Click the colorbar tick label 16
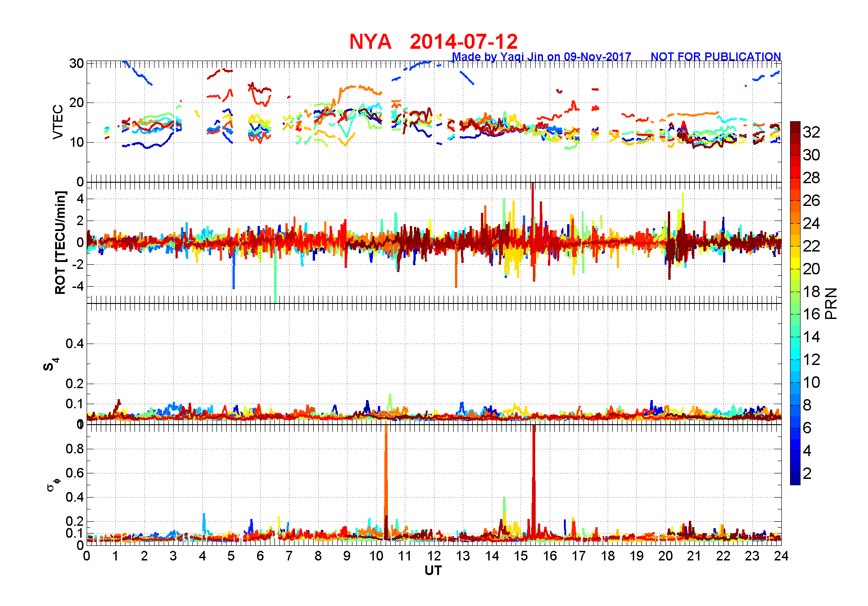Viewport: 868px width, 606px height. (811, 314)
